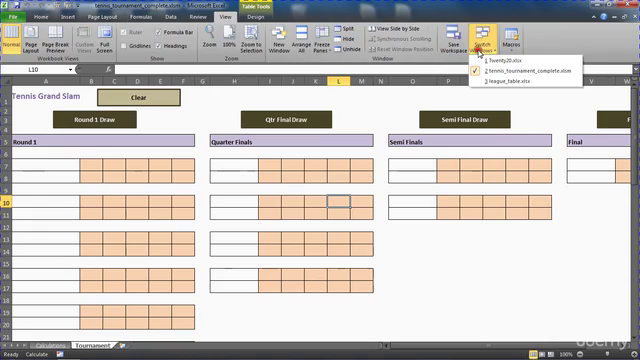Screen dimensions: 640x360
Task: Click in the formula bar
Action: (x=373, y=70)
